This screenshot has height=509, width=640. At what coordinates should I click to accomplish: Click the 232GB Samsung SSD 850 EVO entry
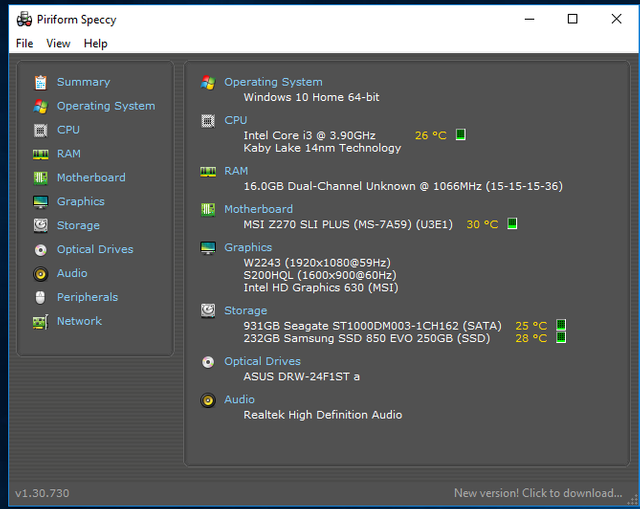367,338
